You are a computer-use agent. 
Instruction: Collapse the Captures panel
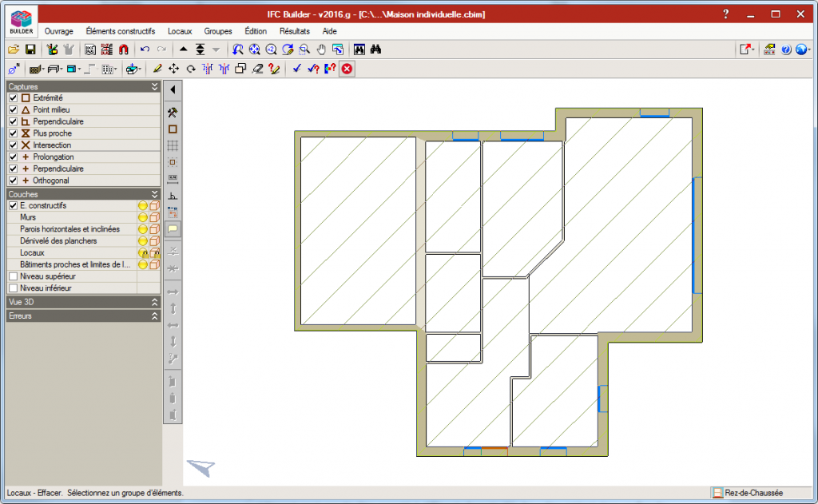tap(155, 86)
